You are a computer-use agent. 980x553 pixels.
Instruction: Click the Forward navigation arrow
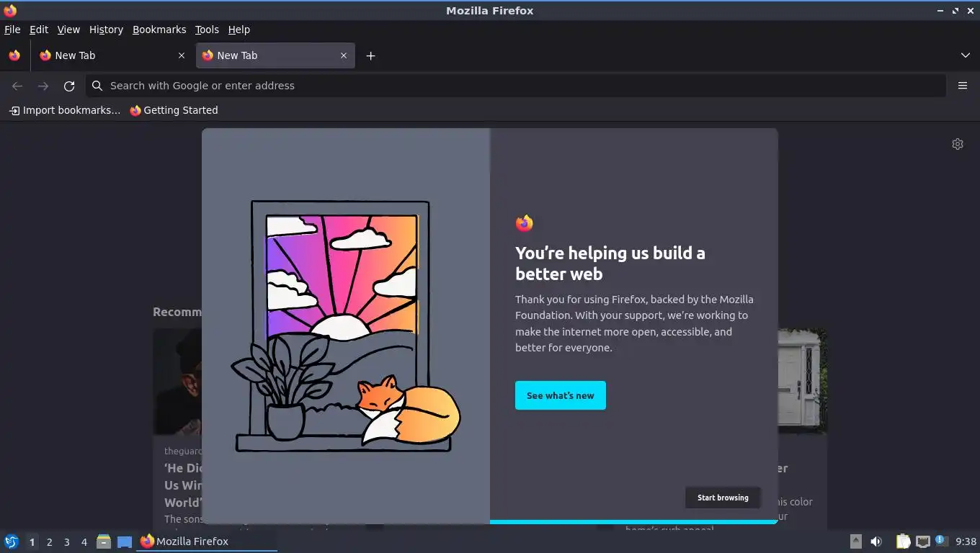43,86
